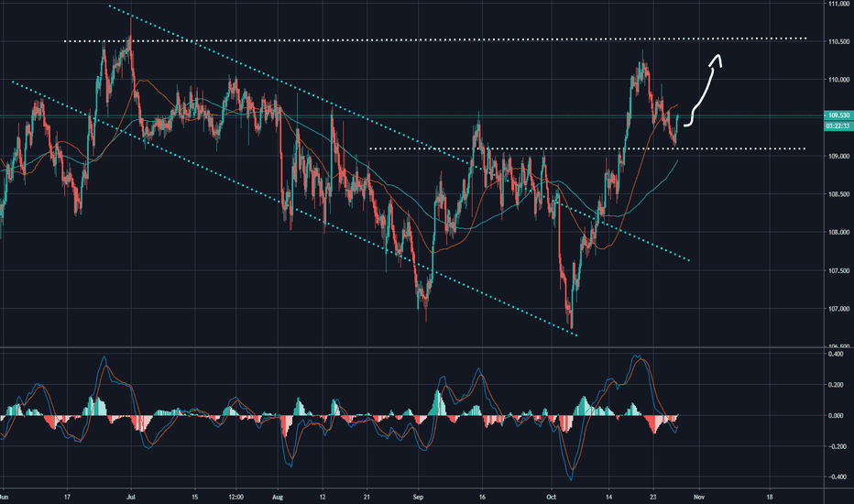Click the Nov date label on time axis
The width and height of the screenshot is (854, 504).
[699, 497]
